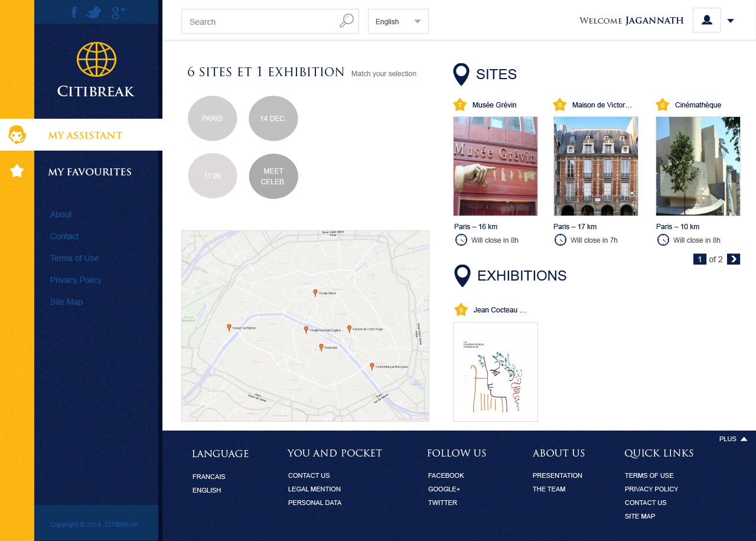756x541 pixels.
Task: Open CONTACT US under You and Pocket
Action: tap(309, 475)
